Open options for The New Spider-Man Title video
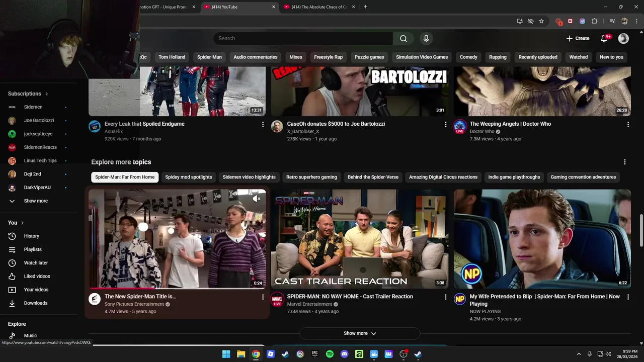This screenshot has width=644, height=362. click(x=263, y=297)
